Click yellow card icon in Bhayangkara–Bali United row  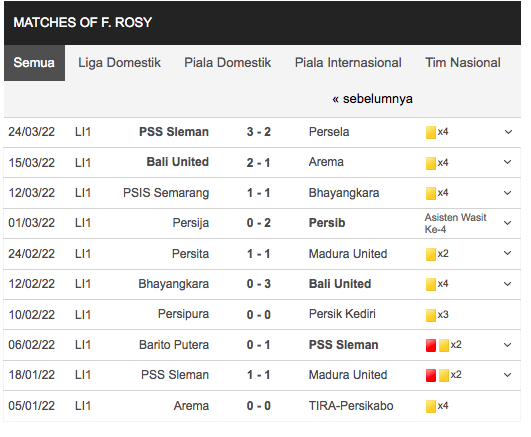pyautogui.click(x=430, y=284)
